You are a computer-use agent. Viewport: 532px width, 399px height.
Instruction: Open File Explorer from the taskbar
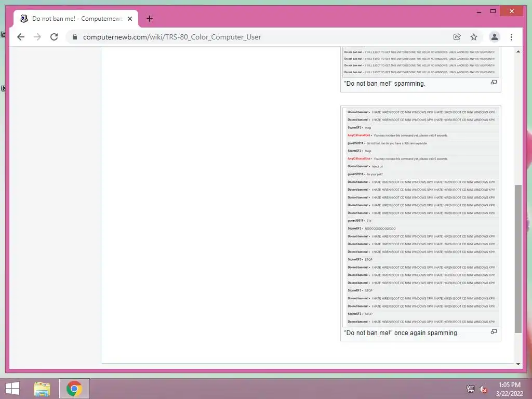pyautogui.click(x=42, y=389)
